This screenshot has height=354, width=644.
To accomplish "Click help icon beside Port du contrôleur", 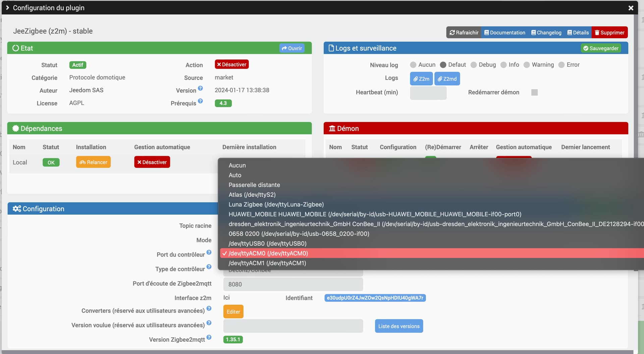I will click(x=209, y=252).
